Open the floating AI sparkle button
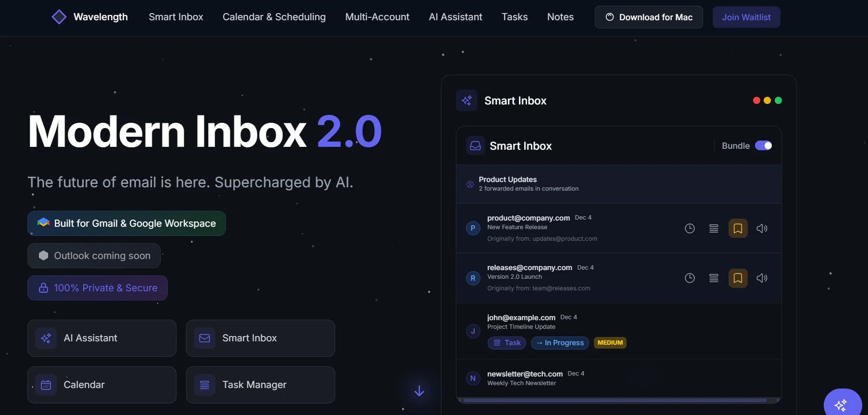 (x=842, y=405)
